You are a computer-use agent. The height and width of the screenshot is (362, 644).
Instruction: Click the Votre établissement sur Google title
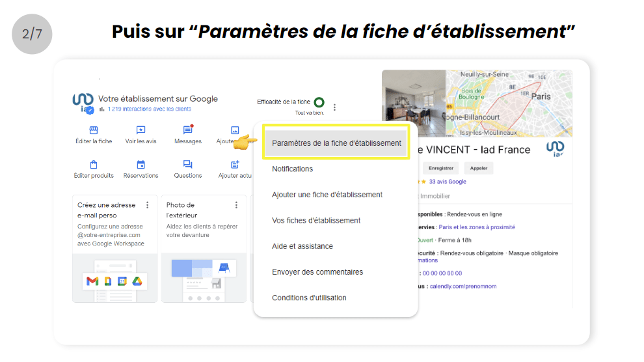coord(157,98)
